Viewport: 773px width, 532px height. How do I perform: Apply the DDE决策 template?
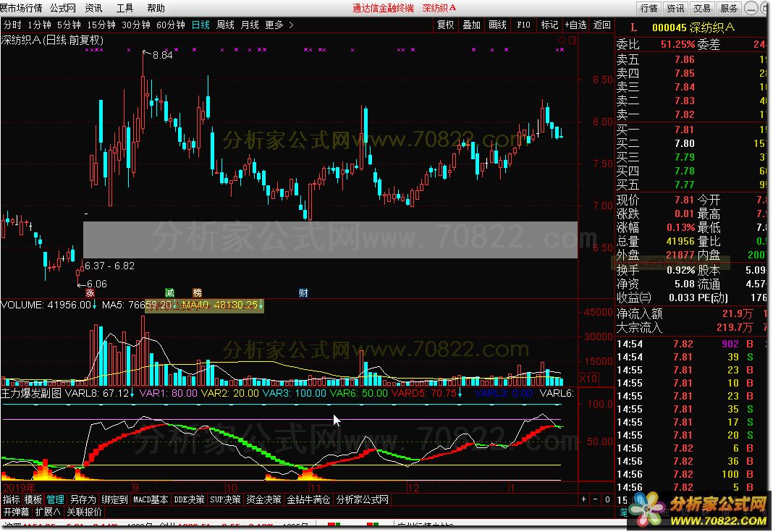pos(190,499)
